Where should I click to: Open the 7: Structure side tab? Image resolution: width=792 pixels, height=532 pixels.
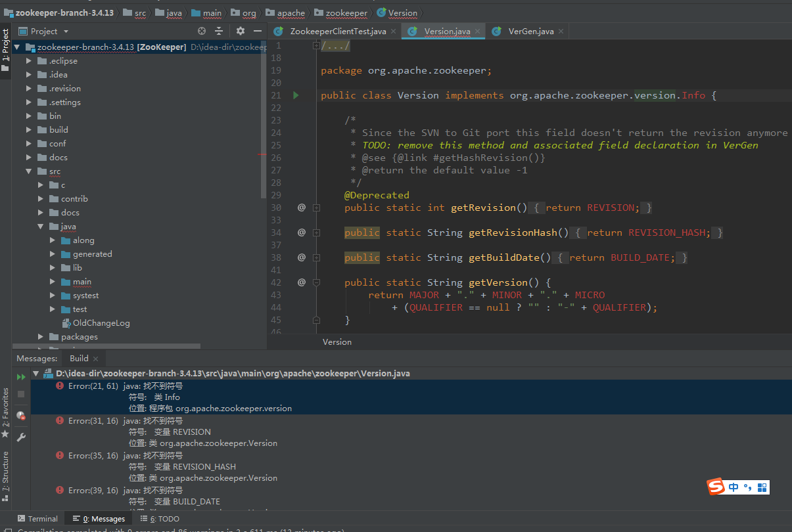tap(5, 476)
